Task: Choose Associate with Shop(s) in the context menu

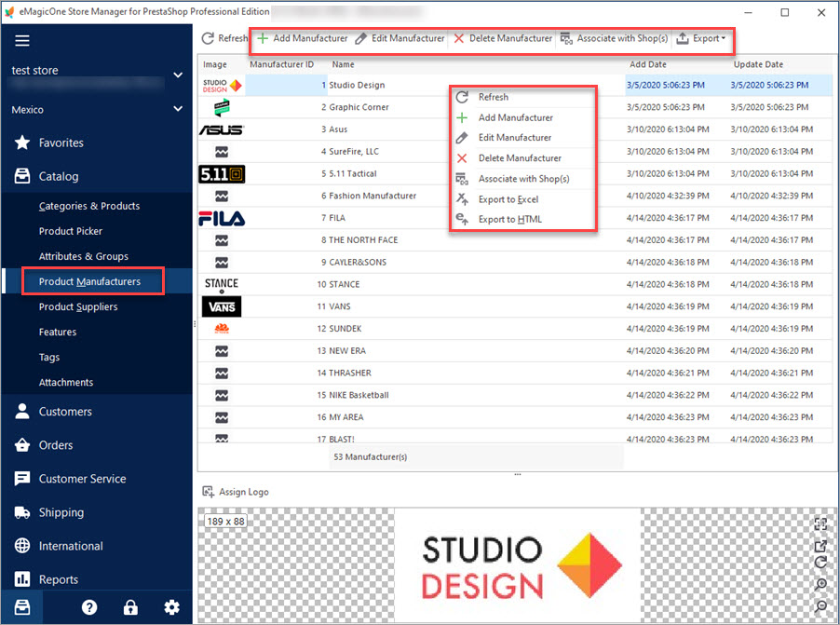Action: tap(523, 179)
